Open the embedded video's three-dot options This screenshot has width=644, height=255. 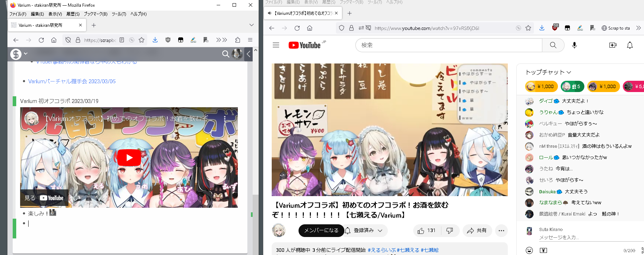click(224, 119)
